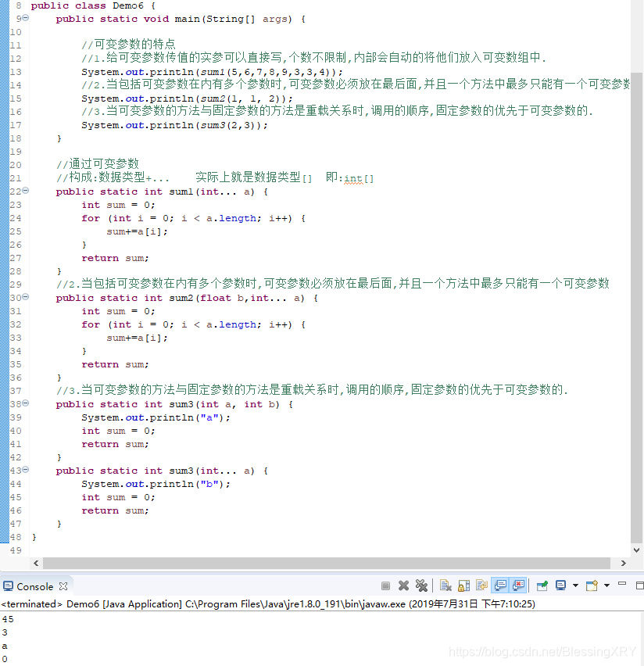Collapse the sum1 method at line 22
644x666 pixels.
26,191
